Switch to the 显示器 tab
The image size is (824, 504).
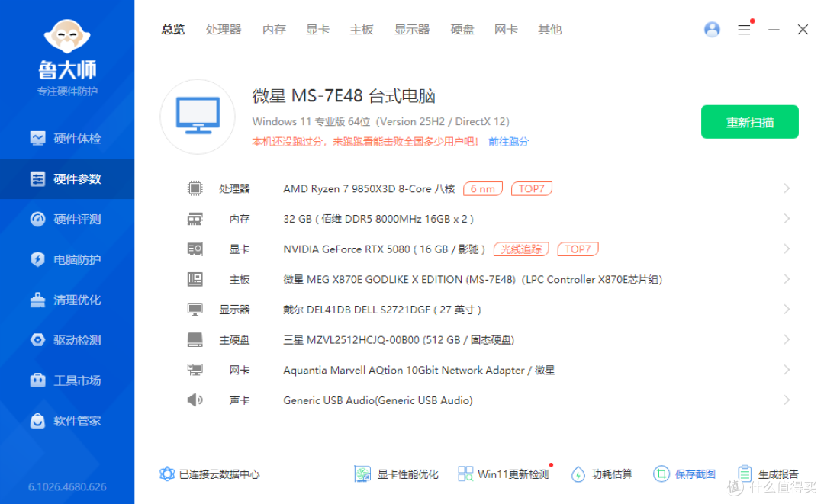point(412,30)
